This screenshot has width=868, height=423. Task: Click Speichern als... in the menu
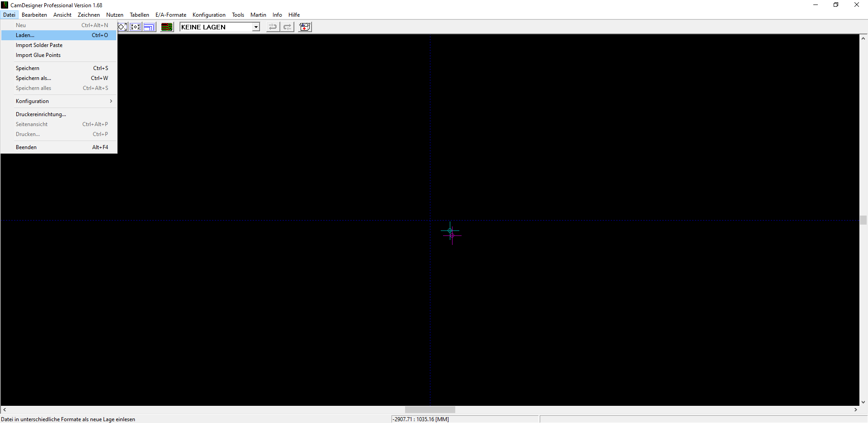click(34, 78)
